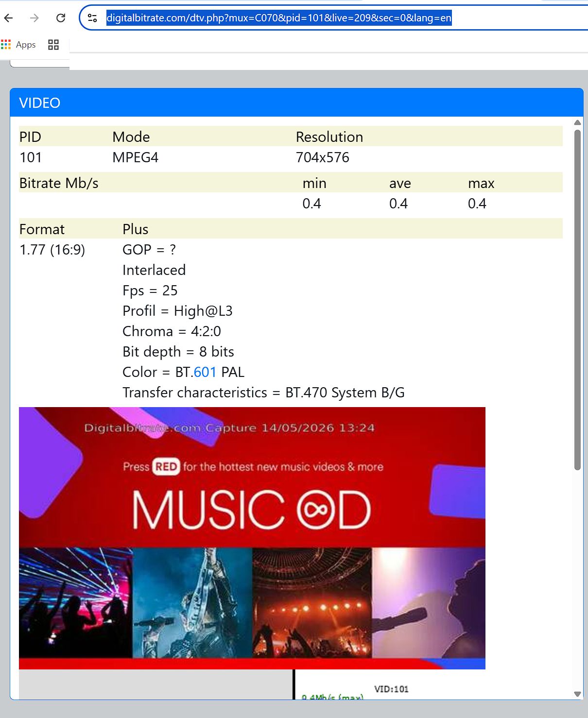Select the Interlaced line
The height and width of the screenshot is (718, 588).
coord(154,270)
